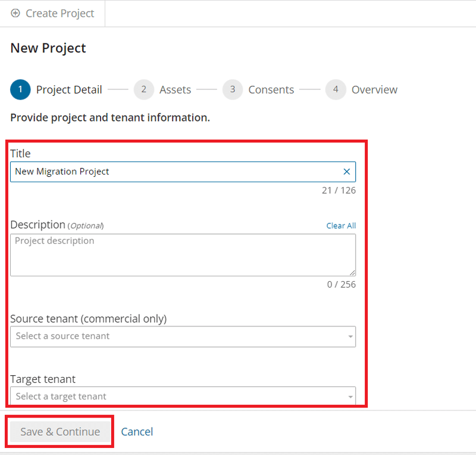Click the Clear All link above Description
The image size is (476, 455).
point(341,226)
